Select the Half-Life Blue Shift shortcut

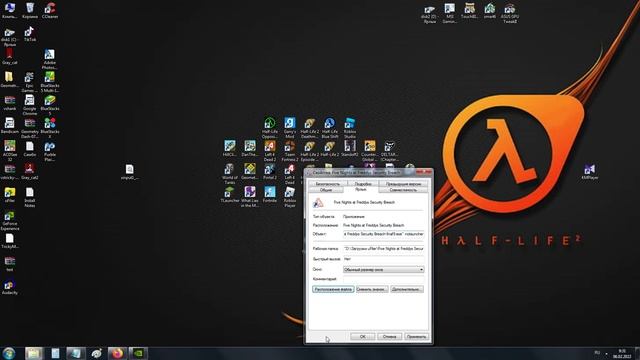point(329,128)
